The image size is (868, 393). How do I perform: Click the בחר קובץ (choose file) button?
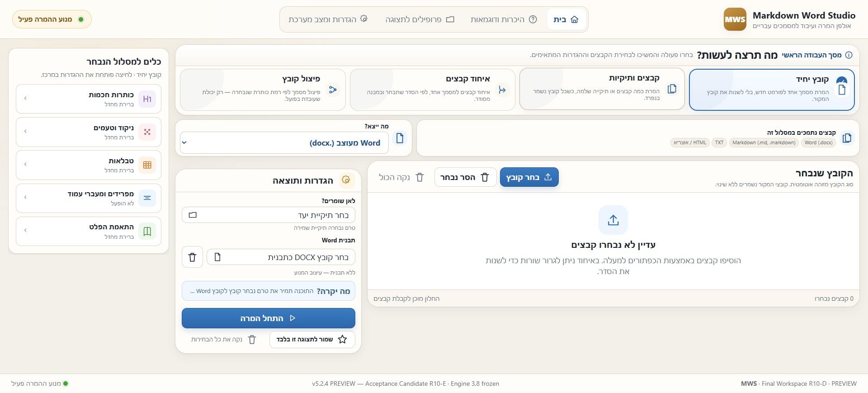tap(529, 177)
